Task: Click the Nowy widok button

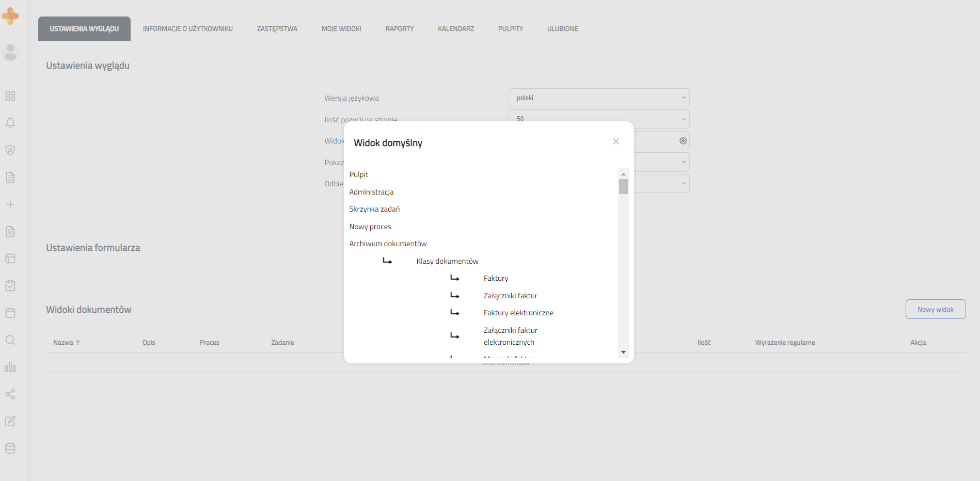Action: tap(936, 309)
